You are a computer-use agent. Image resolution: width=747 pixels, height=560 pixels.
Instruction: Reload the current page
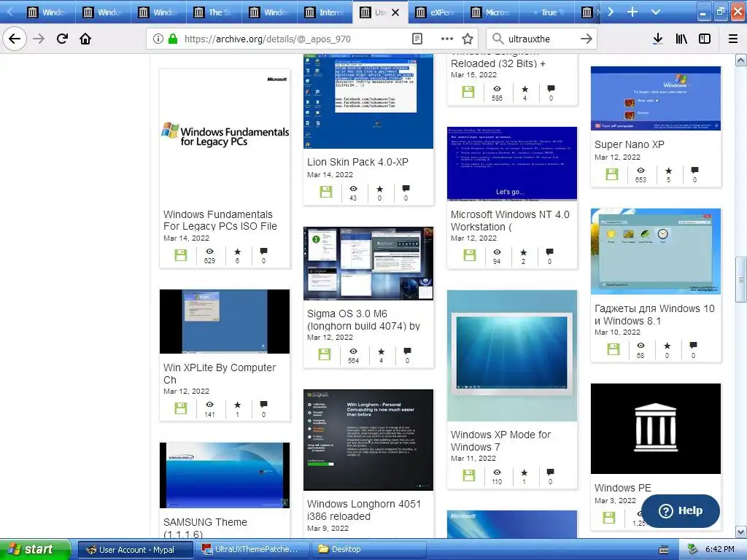[x=63, y=39]
